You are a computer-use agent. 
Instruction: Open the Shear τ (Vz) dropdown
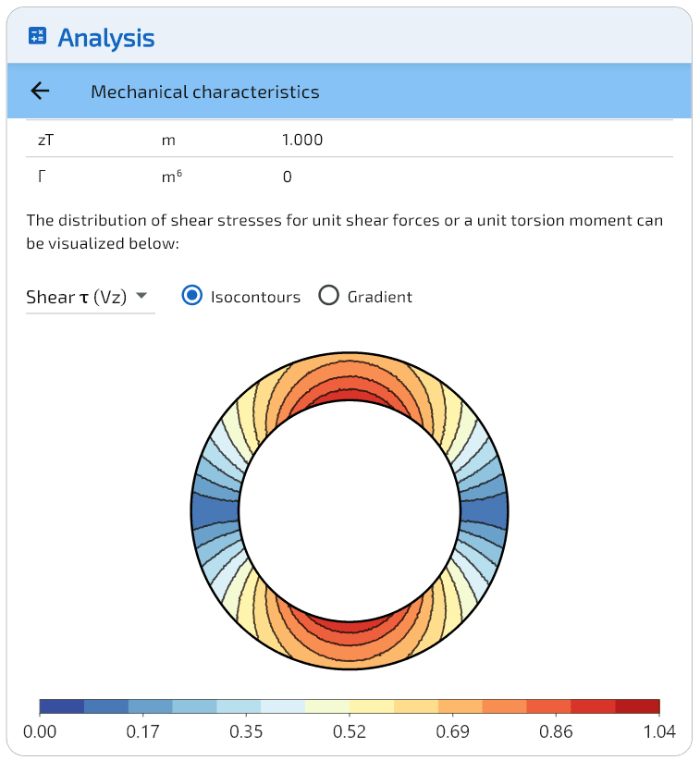pyautogui.click(x=90, y=297)
